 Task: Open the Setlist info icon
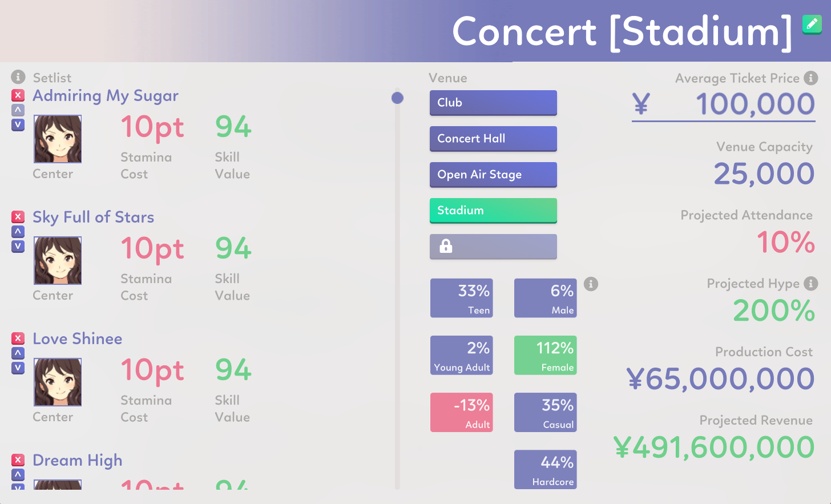click(x=18, y=76)
